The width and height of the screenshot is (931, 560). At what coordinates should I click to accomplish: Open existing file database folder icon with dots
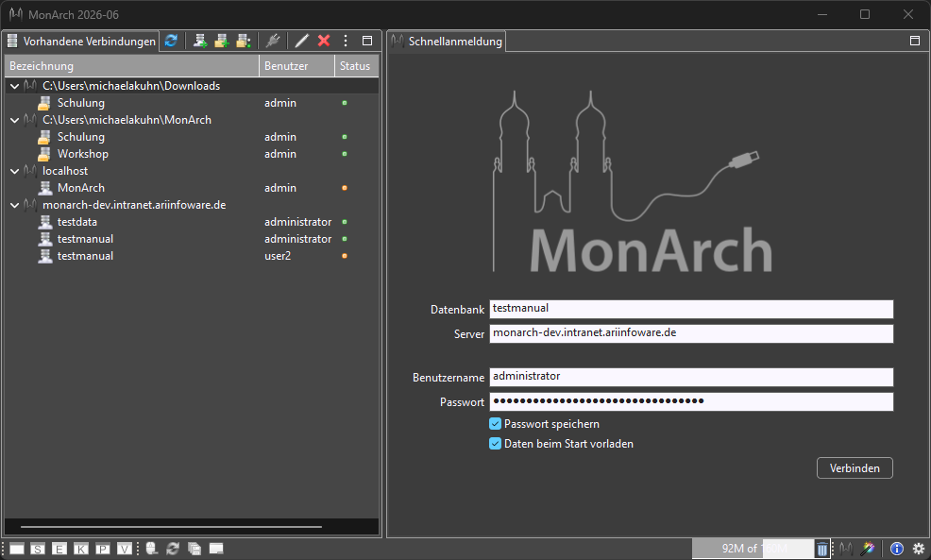coord(244,41)
